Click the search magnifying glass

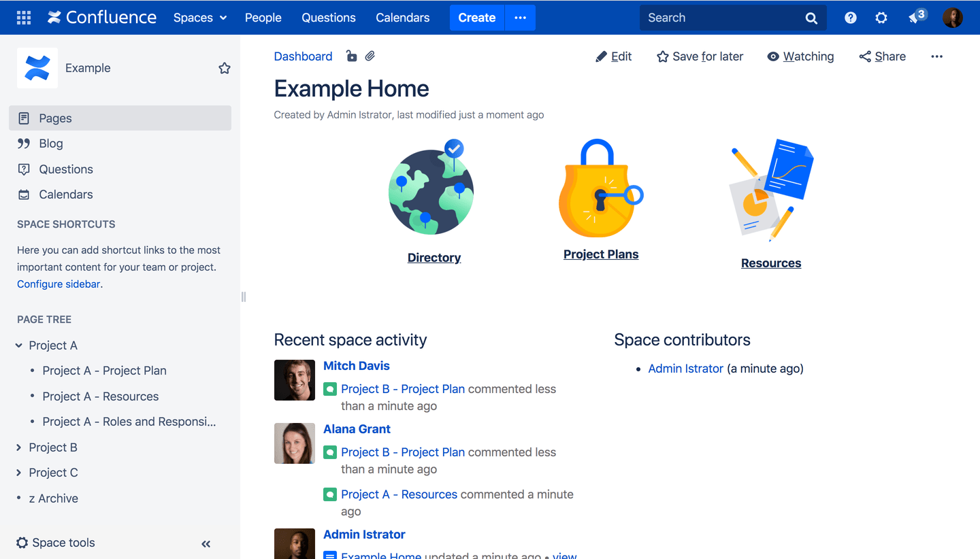[811, 18]
